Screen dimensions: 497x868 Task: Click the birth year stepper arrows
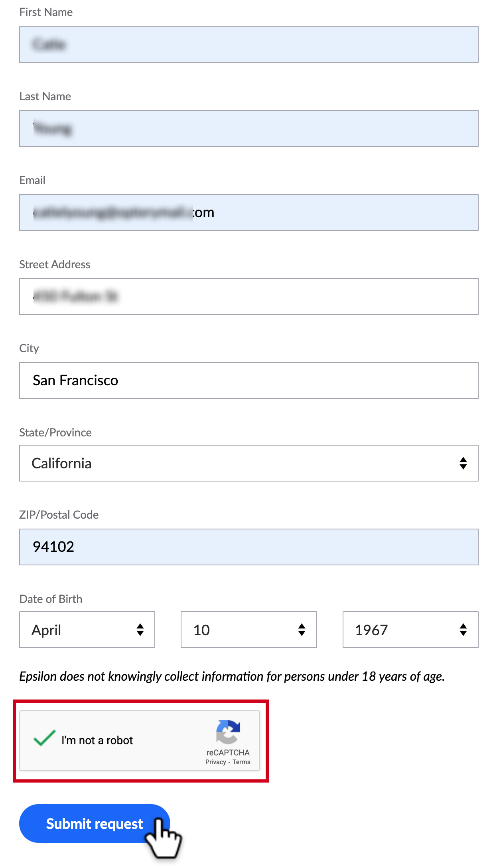pyautogui.click(x=463, y=630)
